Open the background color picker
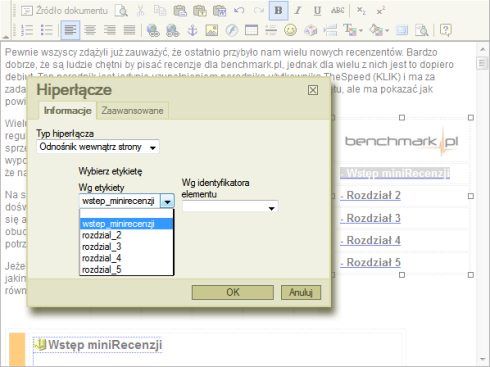The image size is (490, 367). [379, 30]
